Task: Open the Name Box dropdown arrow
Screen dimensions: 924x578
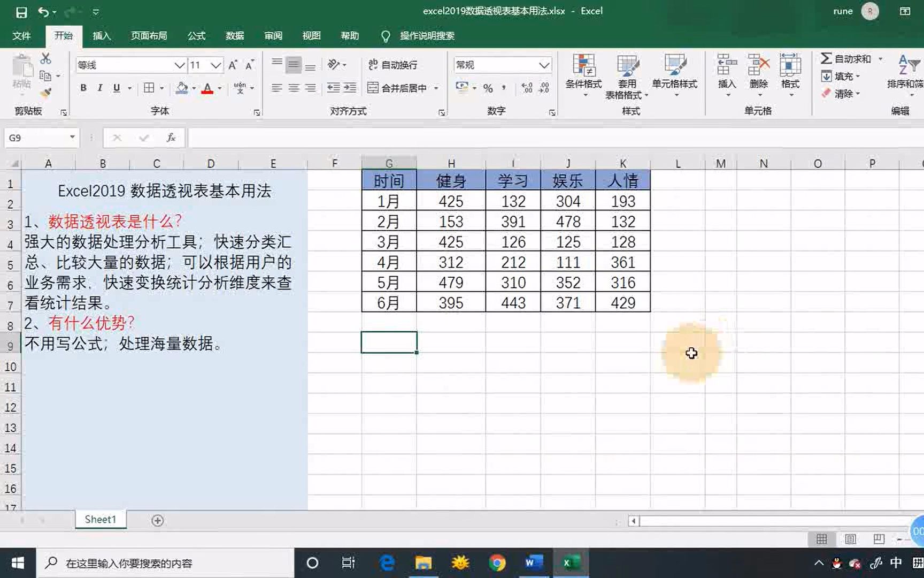Action: (72, 138)
